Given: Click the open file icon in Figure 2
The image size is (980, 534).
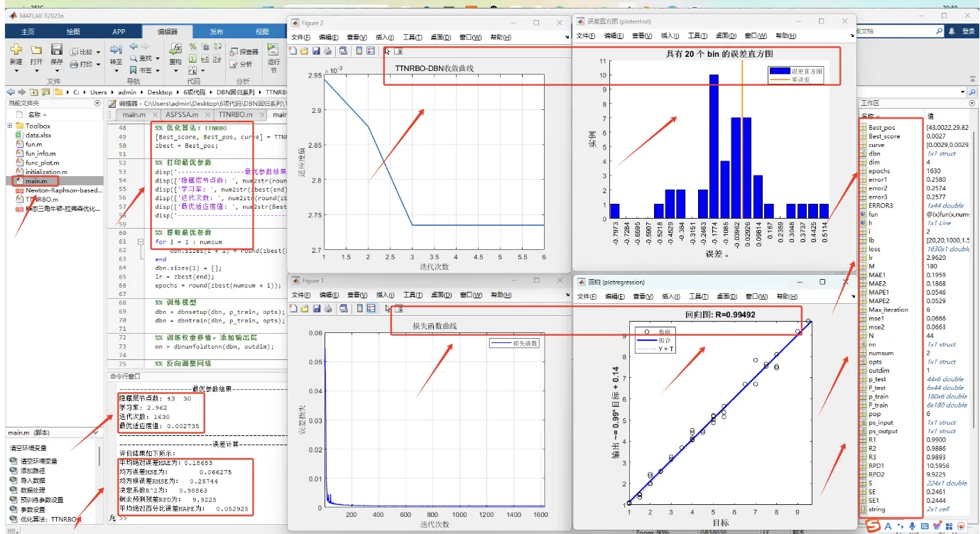Looking at the screenshot, I should tap(304, 51).
